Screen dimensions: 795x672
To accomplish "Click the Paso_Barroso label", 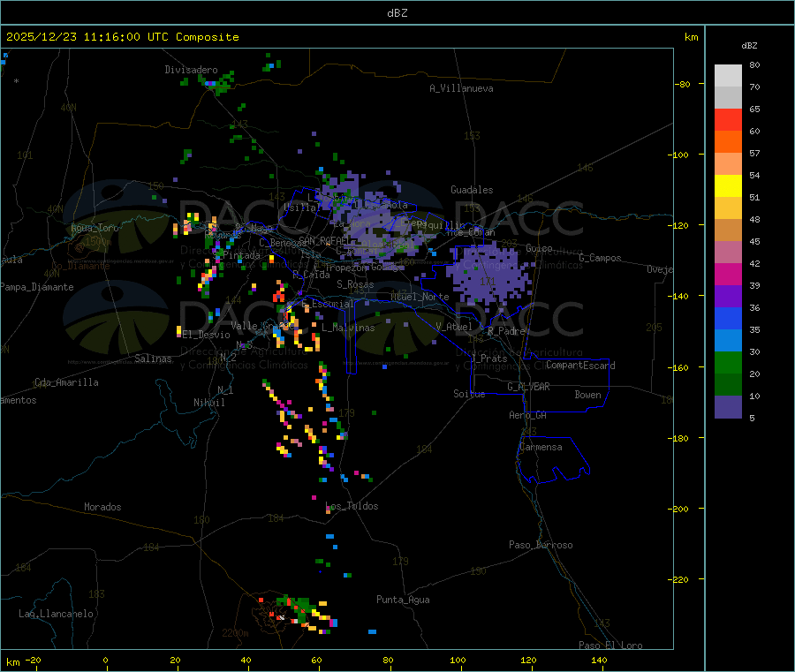I will [x=541, y=545].
